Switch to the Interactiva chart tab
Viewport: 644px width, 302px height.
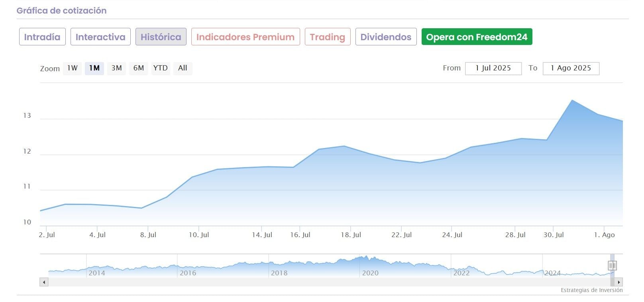coord(100,37)
